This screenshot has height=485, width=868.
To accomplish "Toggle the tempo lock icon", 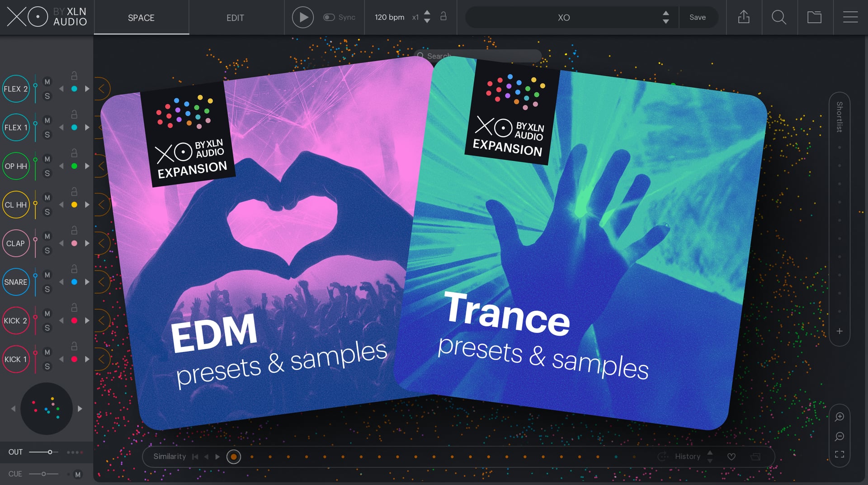I will coord(443,17).
